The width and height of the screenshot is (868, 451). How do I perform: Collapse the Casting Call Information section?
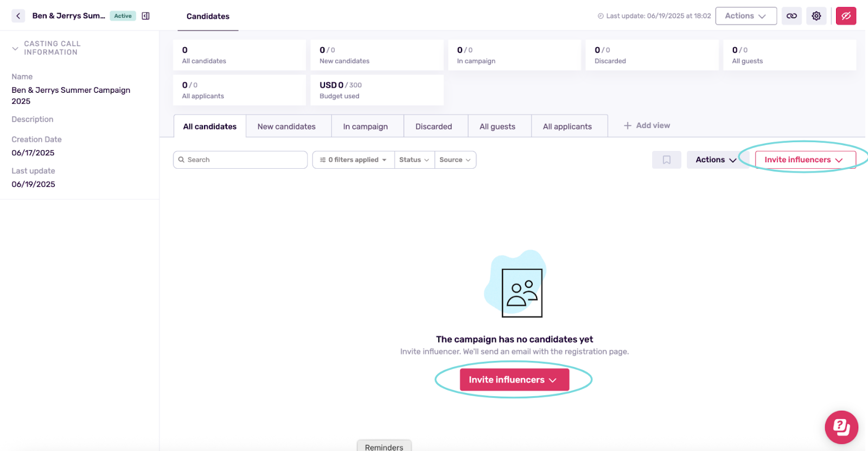click(x=15, y=48)
